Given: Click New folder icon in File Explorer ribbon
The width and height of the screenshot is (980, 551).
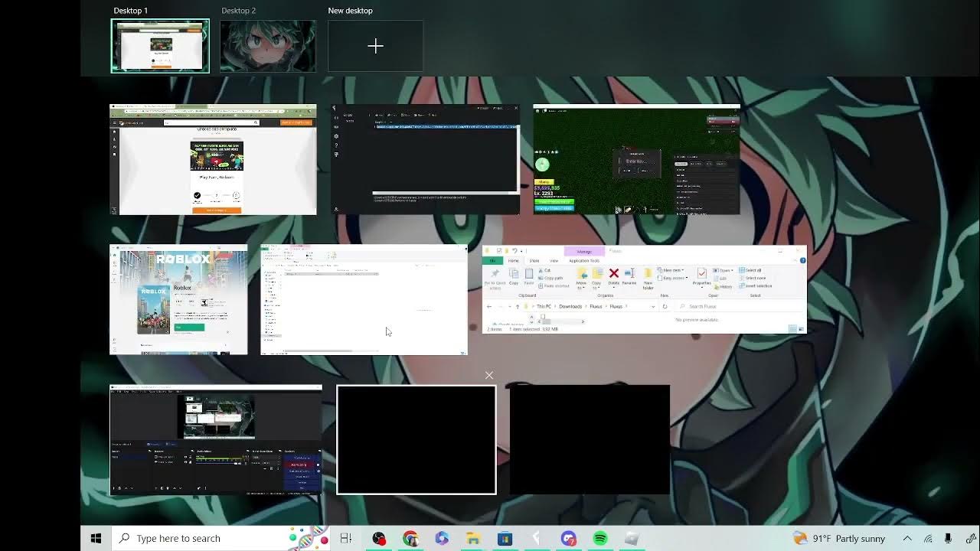Looking at the screenshot, I should tap(648, 277).
